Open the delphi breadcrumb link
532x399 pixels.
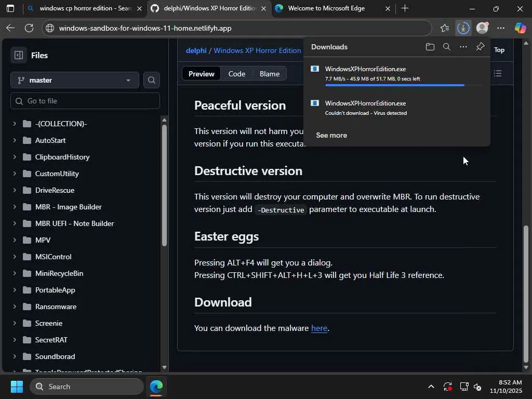(x=196, y=50)
